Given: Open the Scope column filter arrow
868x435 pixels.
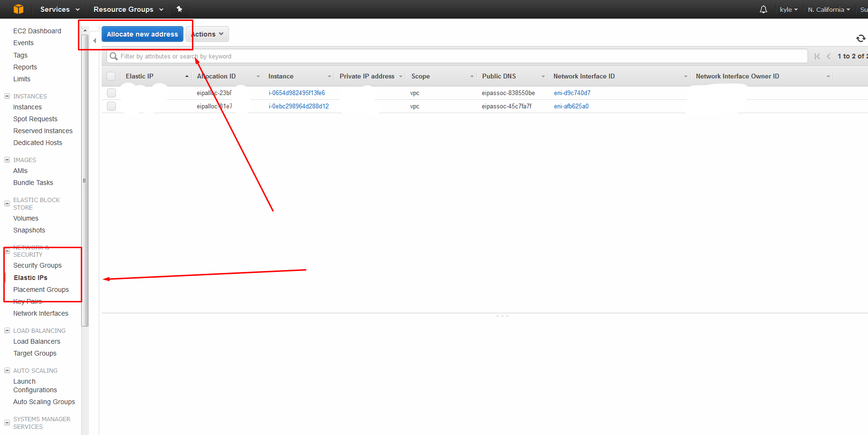Looking at the screenshot, I should coord(472,77).
